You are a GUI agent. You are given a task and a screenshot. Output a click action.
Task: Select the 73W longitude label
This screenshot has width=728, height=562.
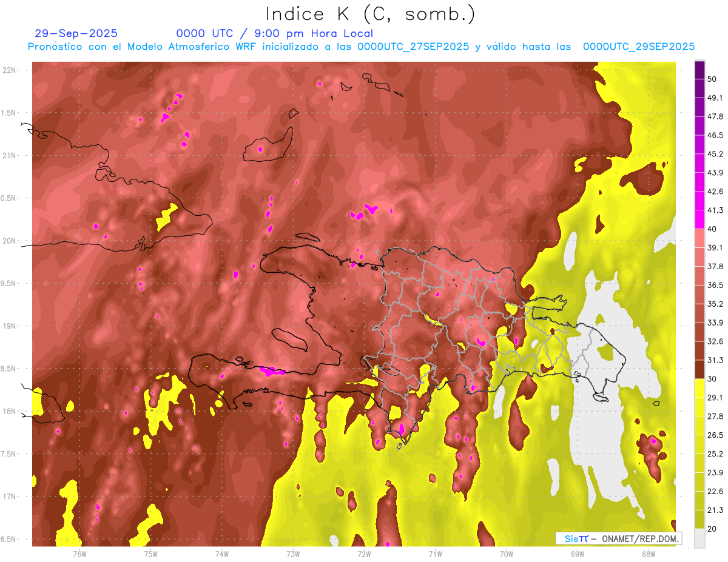click(x=293, y=554)
